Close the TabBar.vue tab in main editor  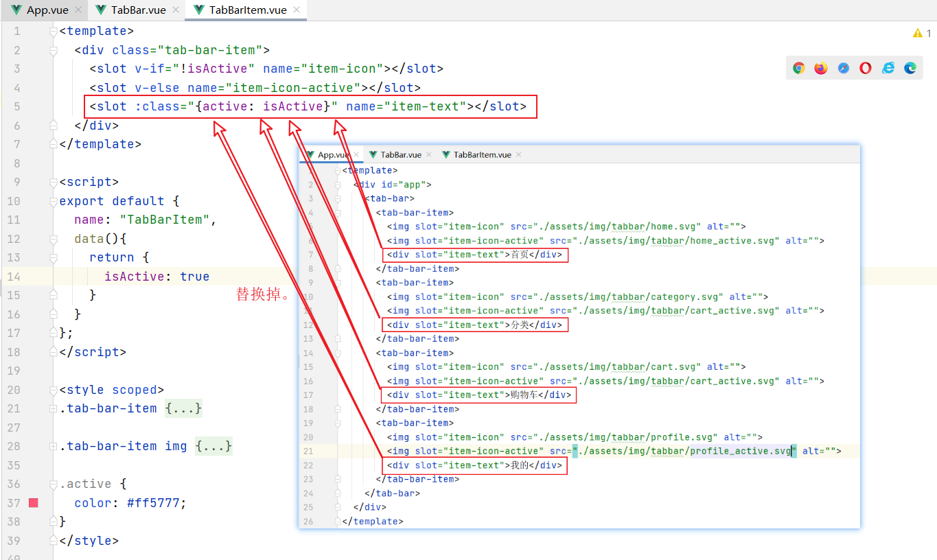tap(175, 10)
